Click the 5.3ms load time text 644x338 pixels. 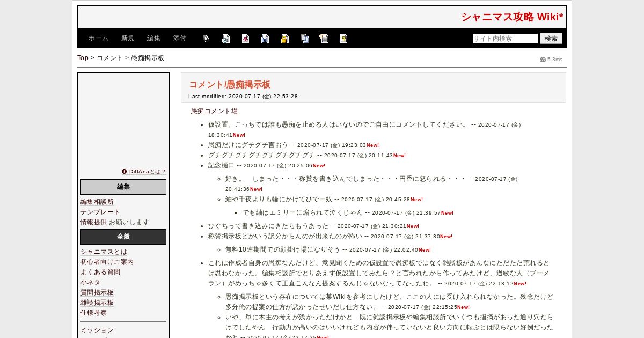tap(555, 60)
